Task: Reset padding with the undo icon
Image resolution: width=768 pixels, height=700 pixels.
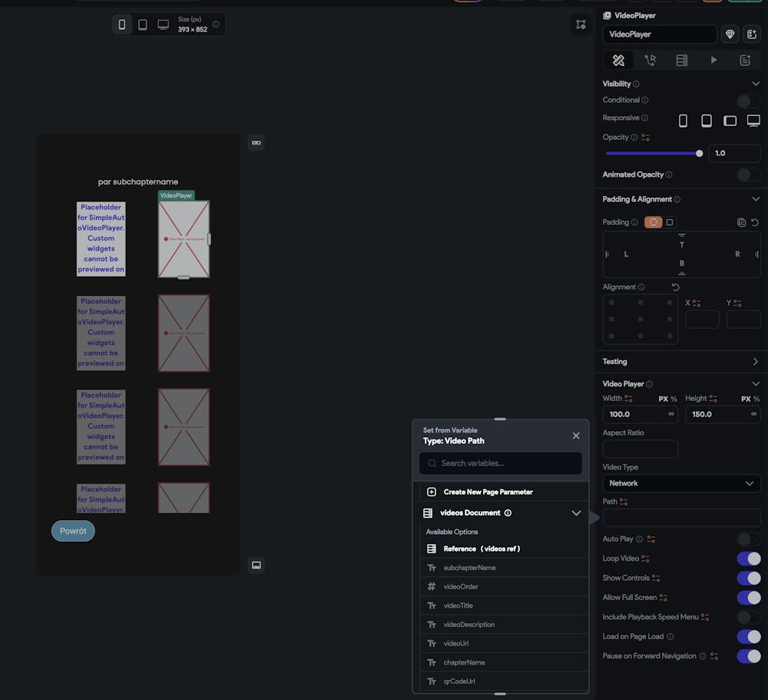Action: (755, 222)
